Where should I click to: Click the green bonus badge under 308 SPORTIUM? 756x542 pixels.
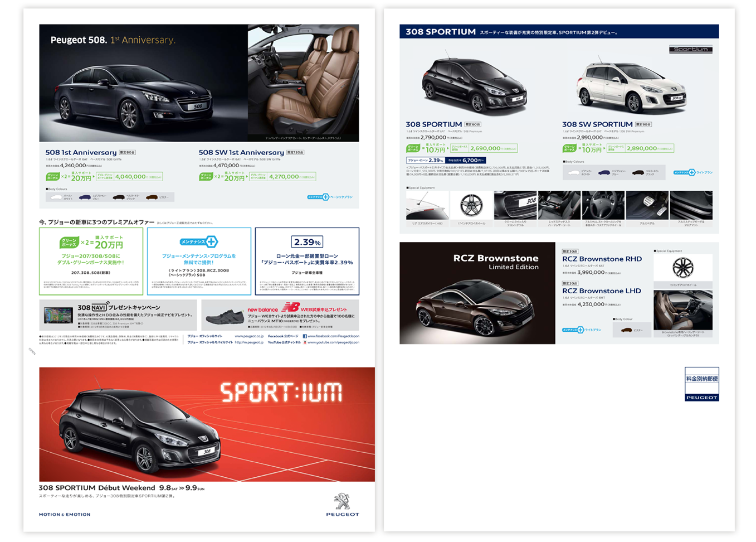tap(412, 149)
